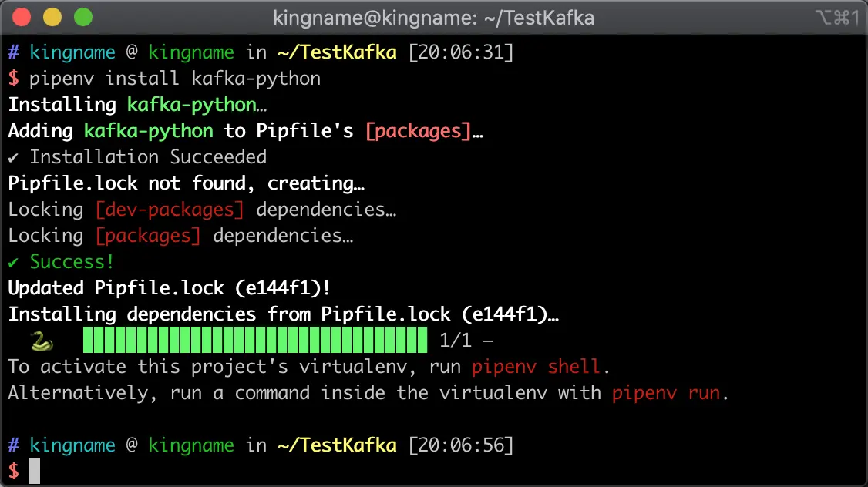Viewport: 868px width, 487px height.
Task: Click the yellow minimize window button
Action: 52,17
